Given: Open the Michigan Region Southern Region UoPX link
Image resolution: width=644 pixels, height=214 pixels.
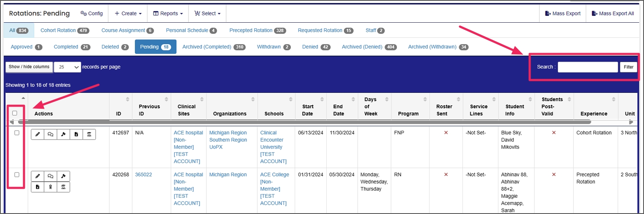Looking at the screenshot, I should pyautogui.click(x=228, y=140).
